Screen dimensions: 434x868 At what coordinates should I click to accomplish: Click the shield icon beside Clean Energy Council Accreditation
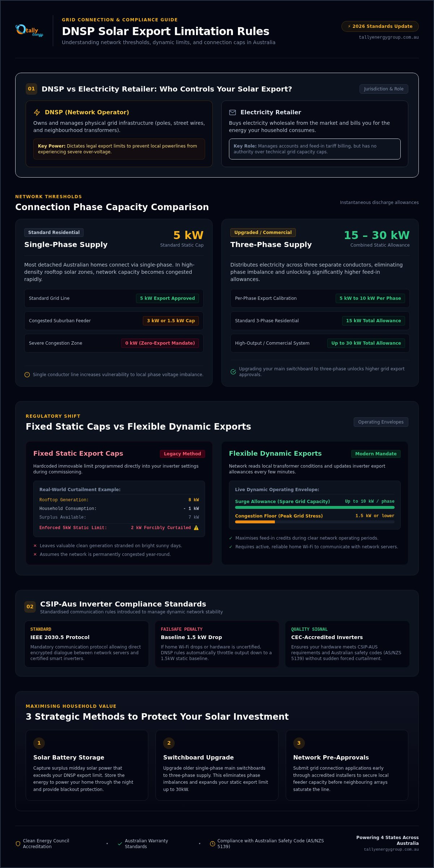tap(18, 844)
